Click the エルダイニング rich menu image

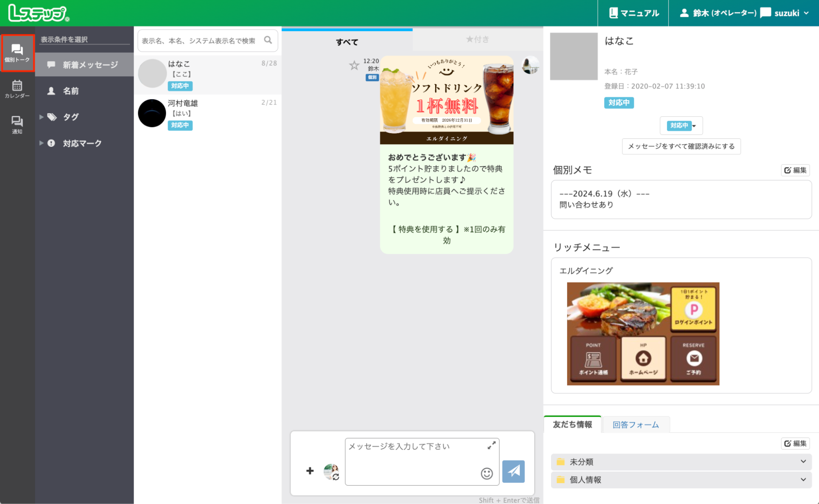pos(643,333)
